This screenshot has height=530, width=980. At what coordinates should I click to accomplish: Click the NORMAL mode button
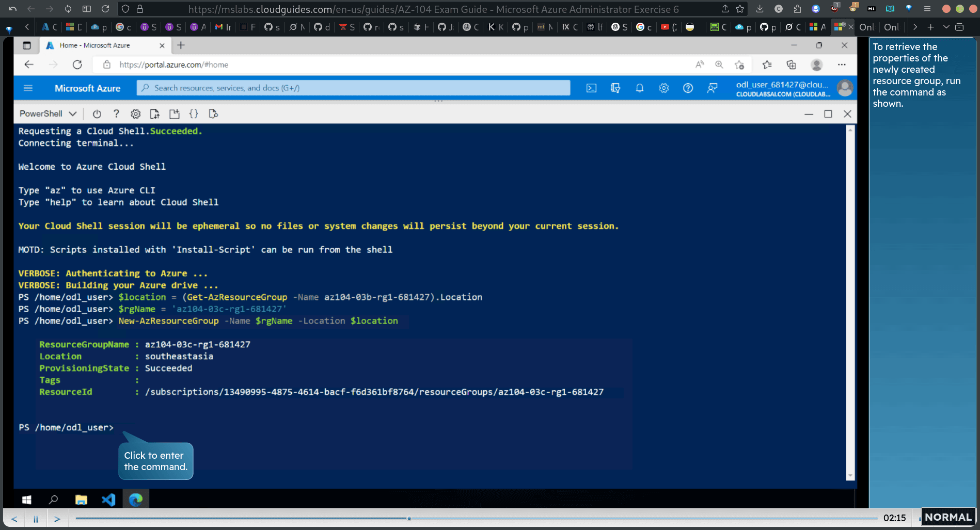click(948, 517)
